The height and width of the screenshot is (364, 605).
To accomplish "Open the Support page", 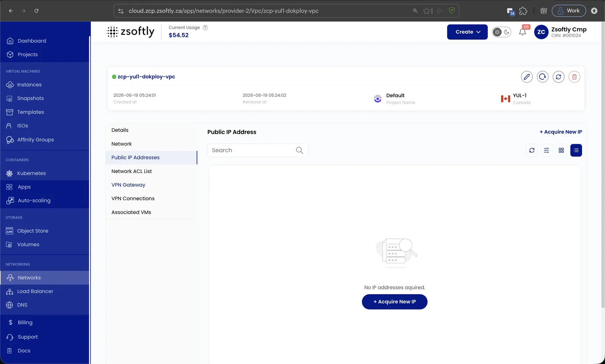I will click(28, 337).
